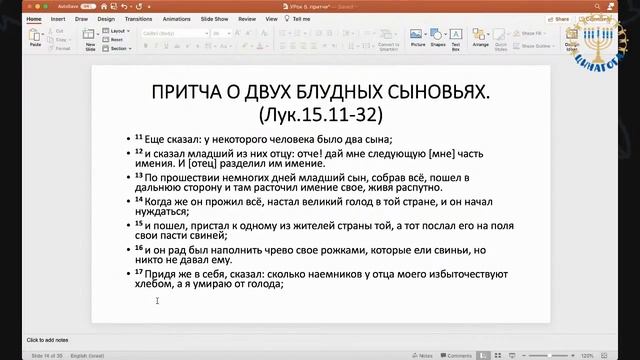Open Quick Styles
The width and height of the screenshot is (640, 360).
500,40
